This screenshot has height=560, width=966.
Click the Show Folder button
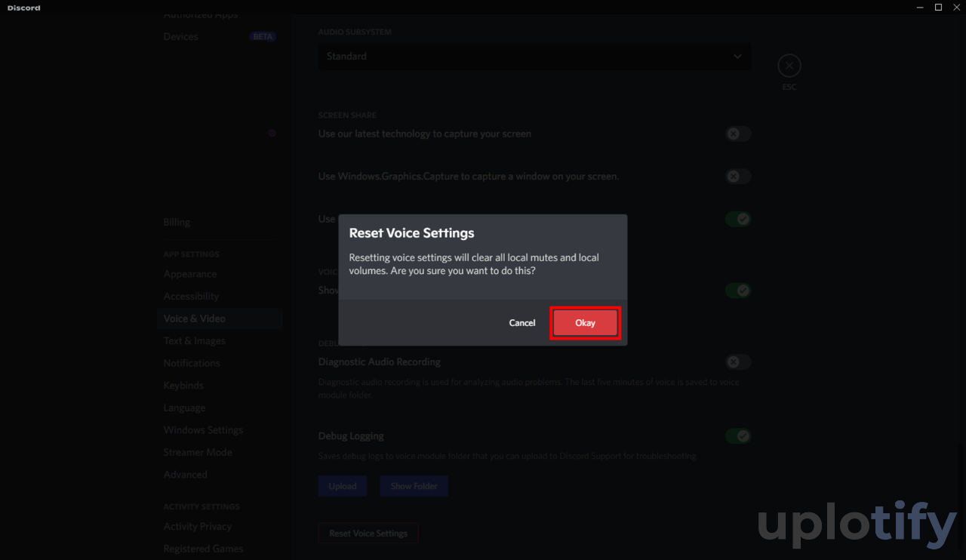[414, 486]
